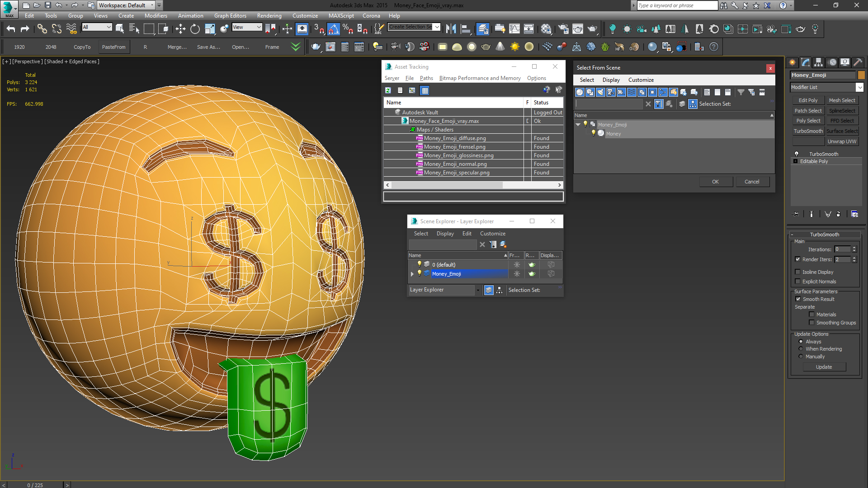Screen dimensions: 868x488
Task: Click the Undo arrow in main toolbar
Action: click(11, 29)
